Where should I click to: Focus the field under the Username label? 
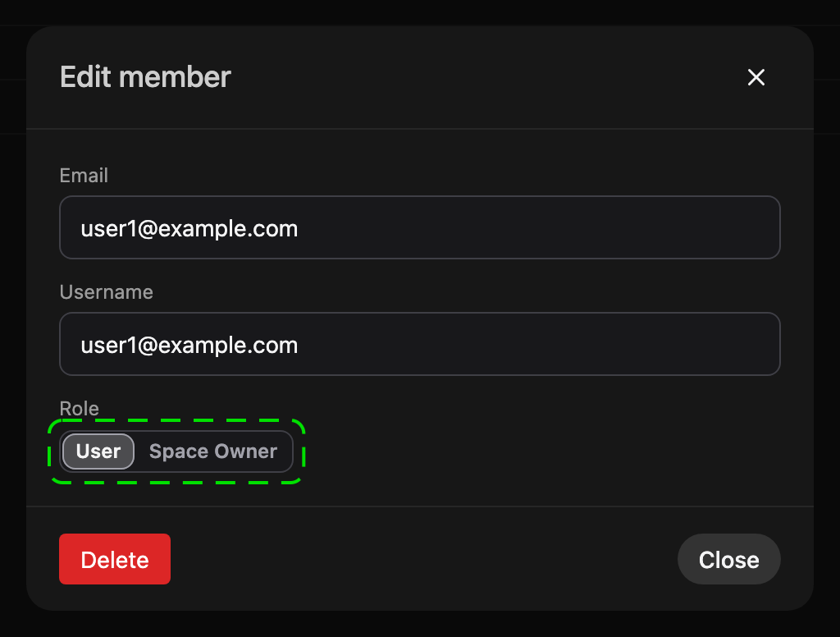pos(419,344)
